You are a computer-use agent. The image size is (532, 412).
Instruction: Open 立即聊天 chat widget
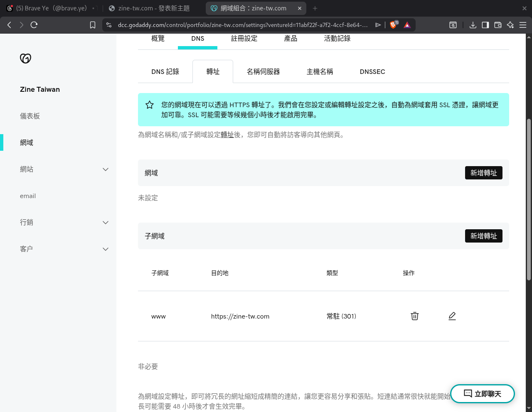[x=482, y=394]
